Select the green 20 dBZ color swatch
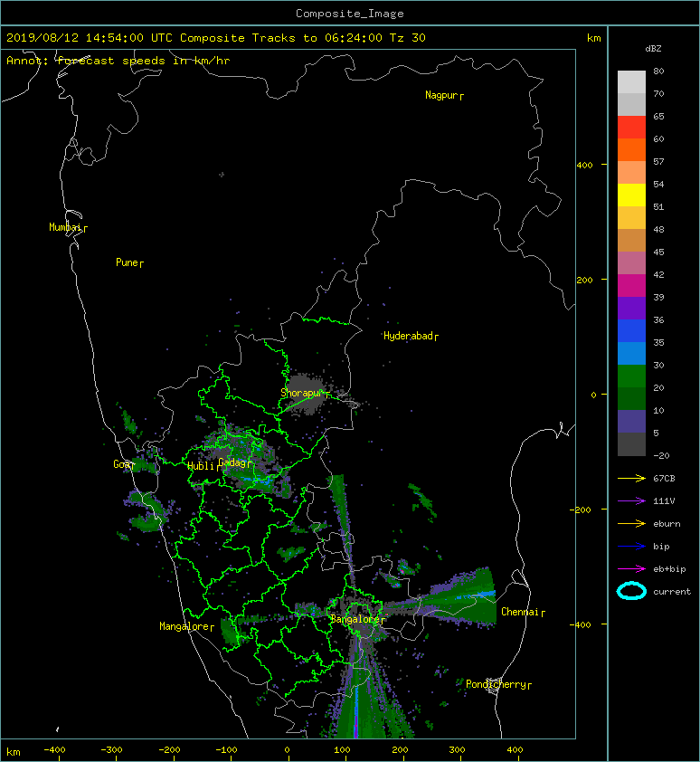700x762 pixels. pos(631,376)
